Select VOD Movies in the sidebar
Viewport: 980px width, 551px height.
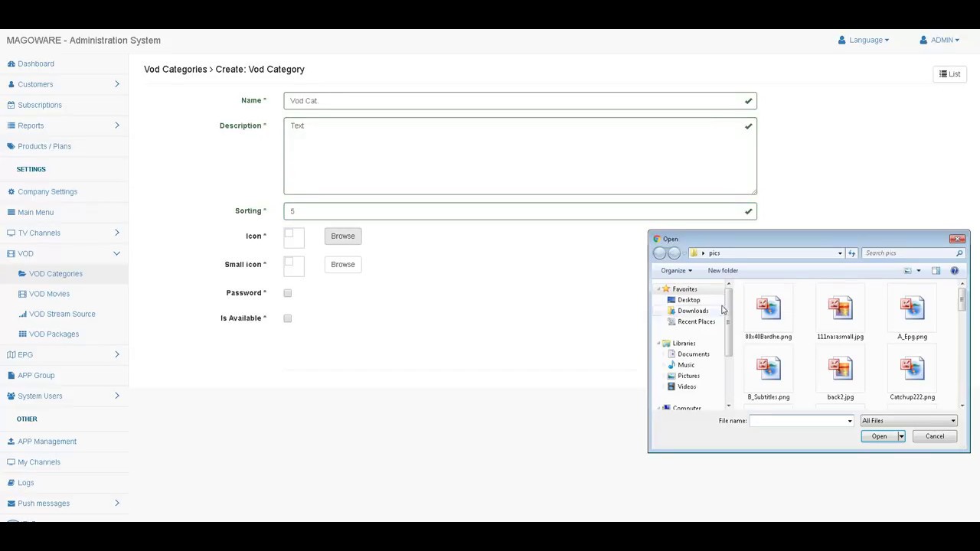tap(49, 294)
